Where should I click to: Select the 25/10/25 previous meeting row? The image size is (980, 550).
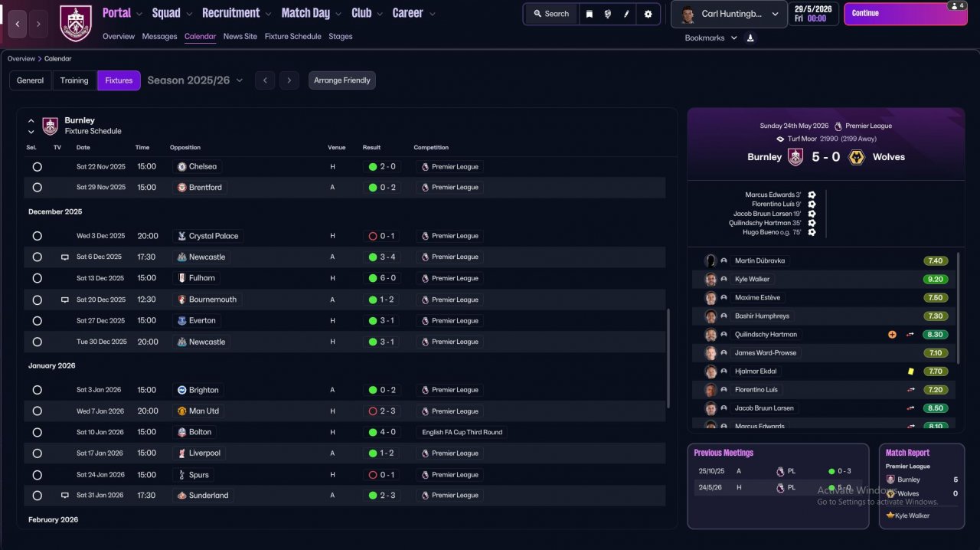tap(778, 472)
